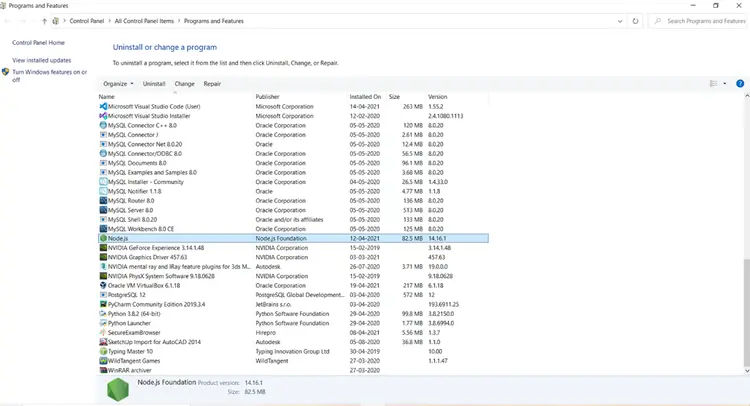750x406 pixels.
Task: Click the Visual Studio Code (User) icon
Action: 103,106
